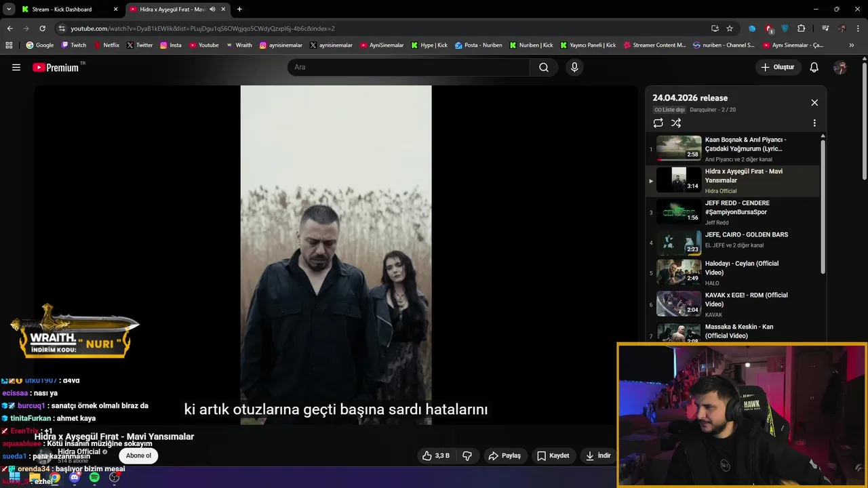Open the playlist three-dot options menu
This screenshot has height=488, width=868.
coord(814,123)
